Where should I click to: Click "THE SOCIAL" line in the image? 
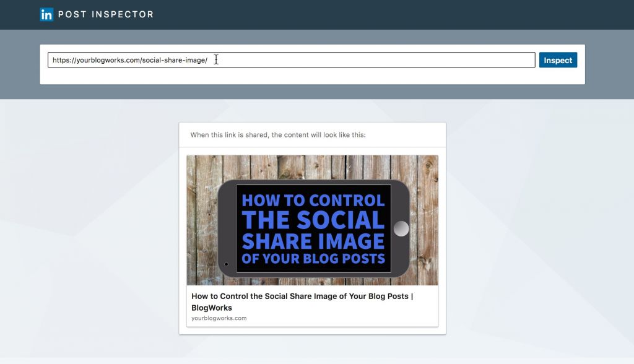[x=313, y=220]
